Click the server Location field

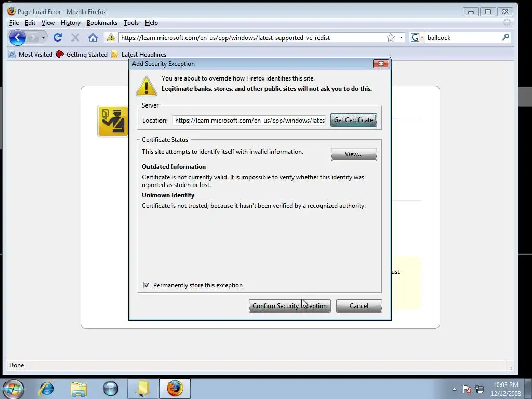click(x=249, y=121)
